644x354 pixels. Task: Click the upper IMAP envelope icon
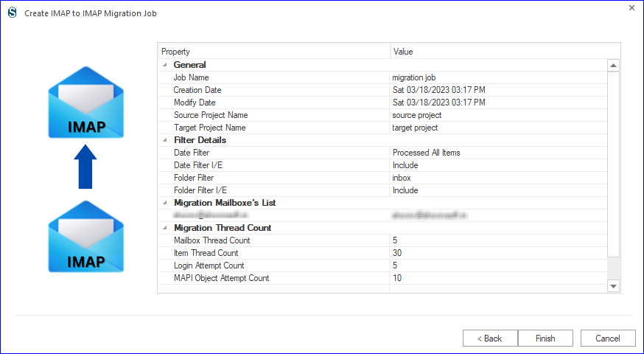coord(85,103)
